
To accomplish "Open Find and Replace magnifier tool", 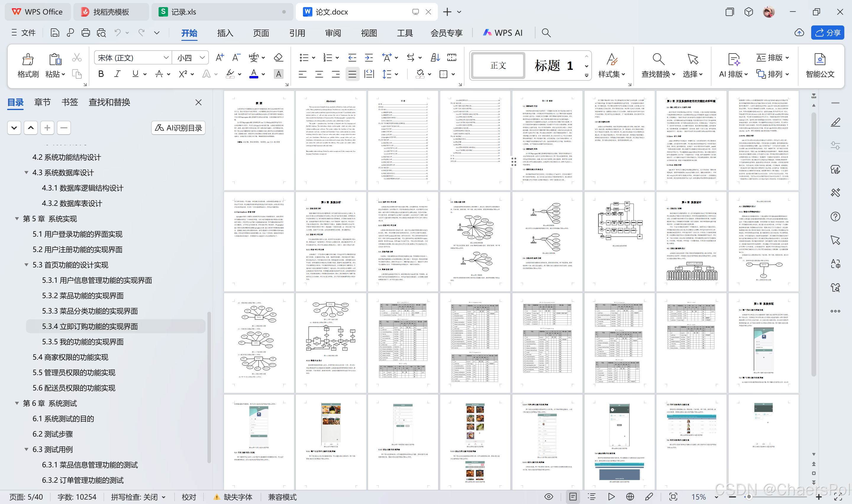I will pyautogui.click(x=658, y=60).
